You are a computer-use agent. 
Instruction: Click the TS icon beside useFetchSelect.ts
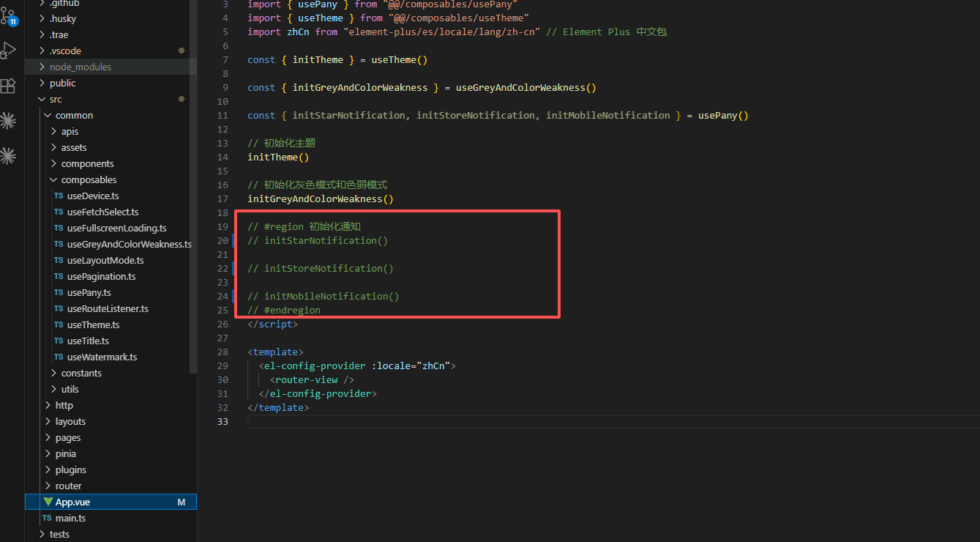point(59,212)
